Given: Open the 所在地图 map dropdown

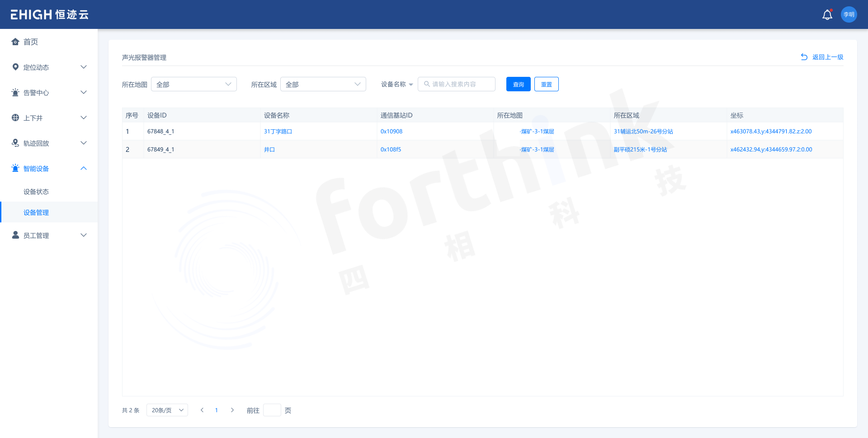Looking at the screenshot, I should tap(193, 84).
